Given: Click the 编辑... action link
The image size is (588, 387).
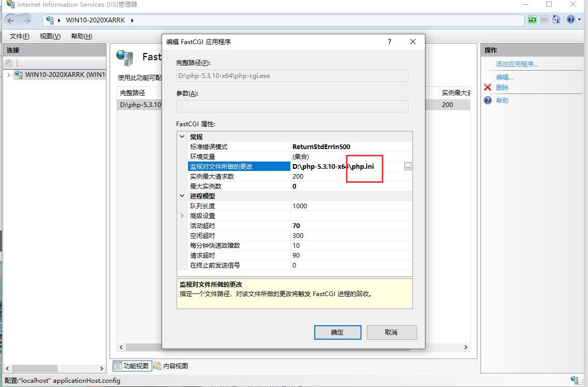Looking at the screenshot, I should (504, 77).
